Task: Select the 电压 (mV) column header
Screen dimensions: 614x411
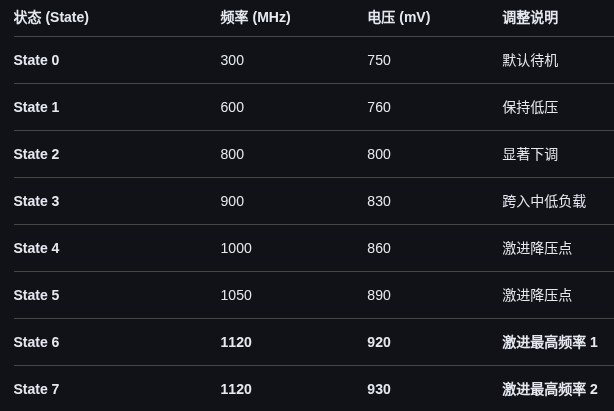Action: (398, 17)
